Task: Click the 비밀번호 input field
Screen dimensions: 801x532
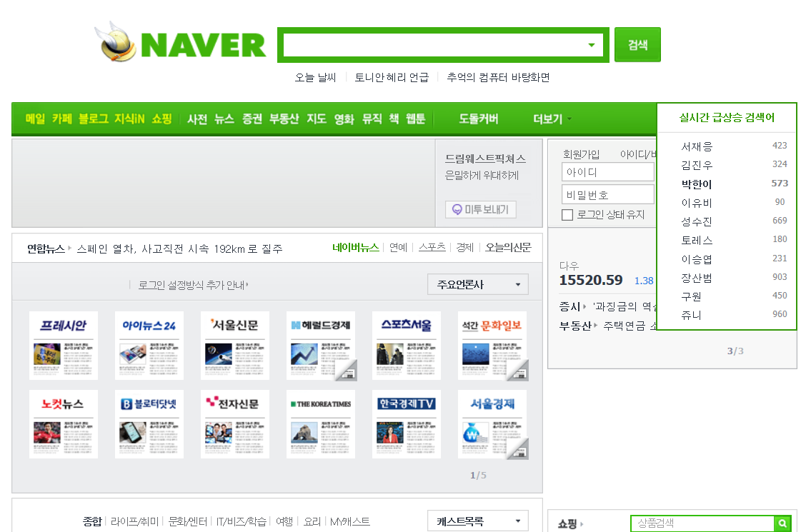Action: (607, 194)
